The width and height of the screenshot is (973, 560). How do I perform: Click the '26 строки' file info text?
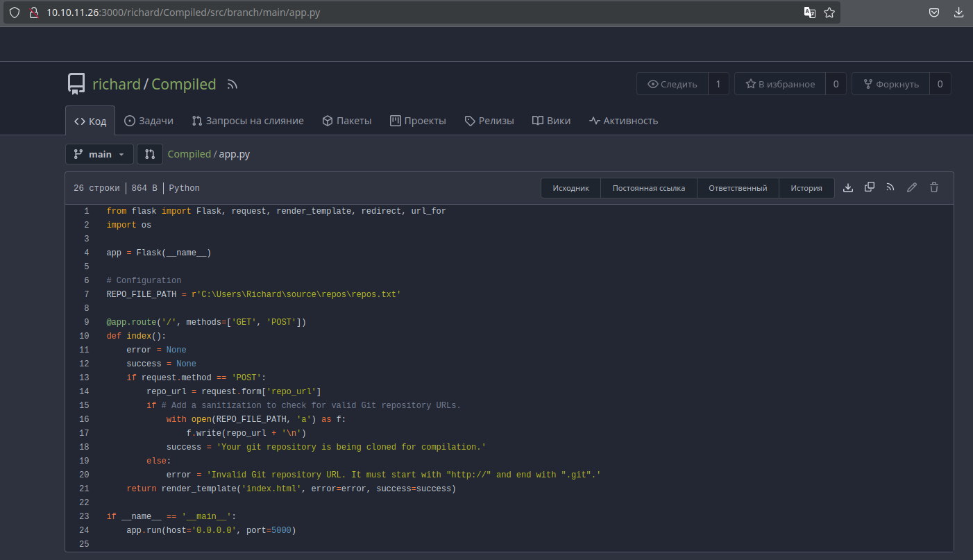[97, 188]
